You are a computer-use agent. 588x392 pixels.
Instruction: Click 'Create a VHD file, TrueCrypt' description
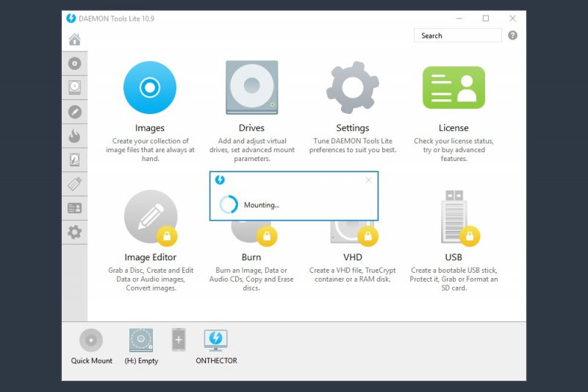click(353, 274)
